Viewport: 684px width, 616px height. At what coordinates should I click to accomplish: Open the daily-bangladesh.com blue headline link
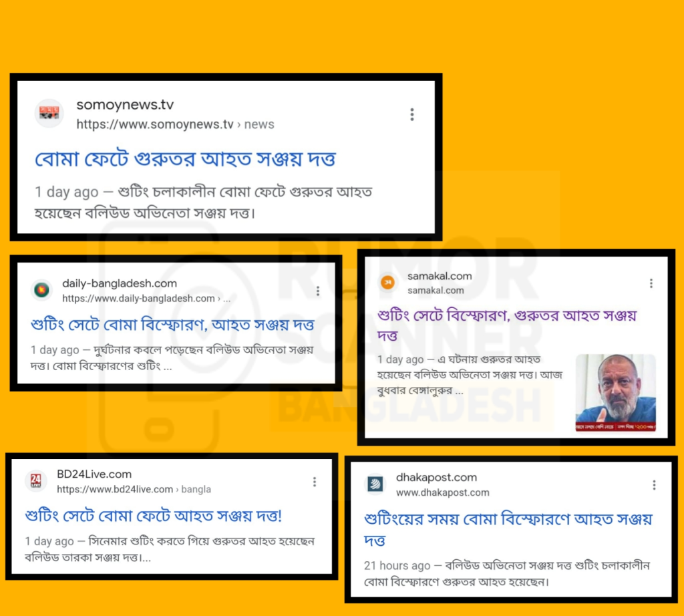click(172, 325)
